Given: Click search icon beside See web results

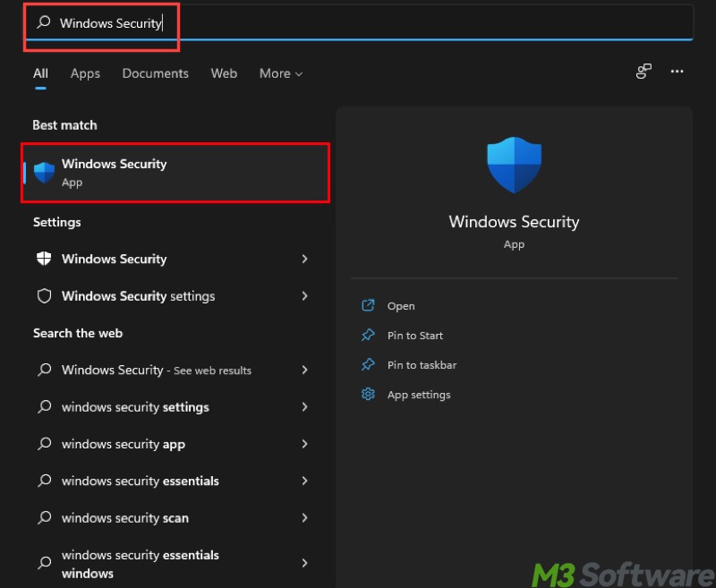Looking at the screenshot, I should 44,370.
